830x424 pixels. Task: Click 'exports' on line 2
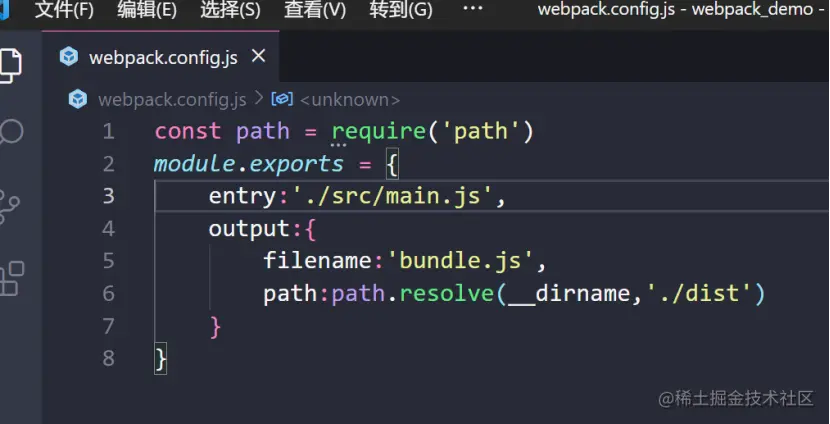pyautogui.click(x=296, y=165)
